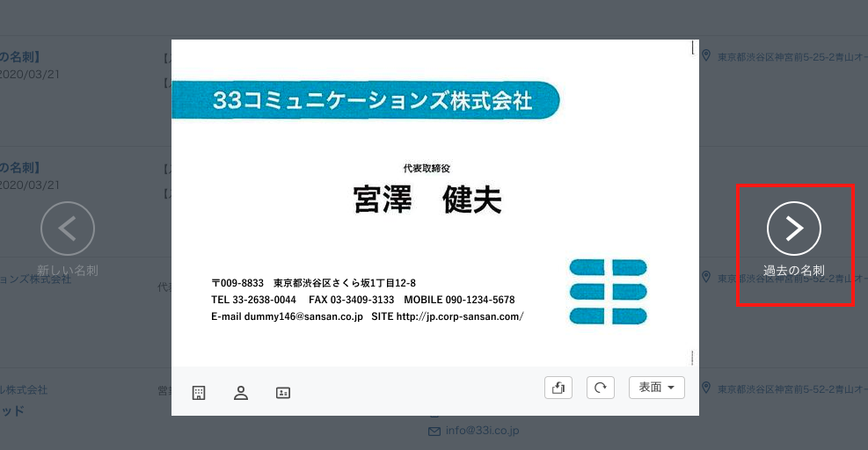
Task: Go to the older card (過去の名刺) arrow
Action: (794, 228)
